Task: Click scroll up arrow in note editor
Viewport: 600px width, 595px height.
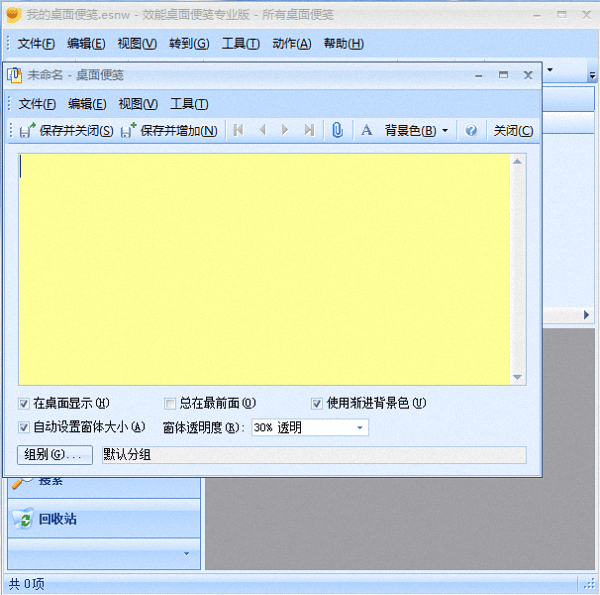Action: click(517, 161)
